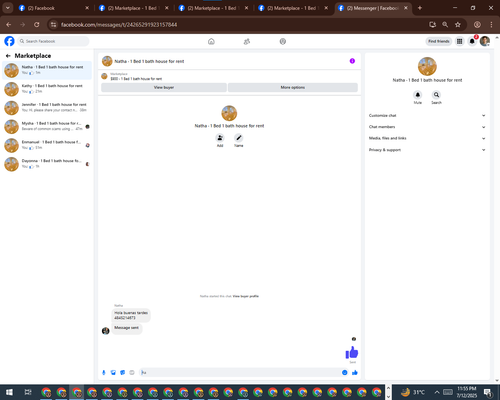Click the Add people icon in chat
This screenshot has height=400, width=500.
(x=220, y=138)
